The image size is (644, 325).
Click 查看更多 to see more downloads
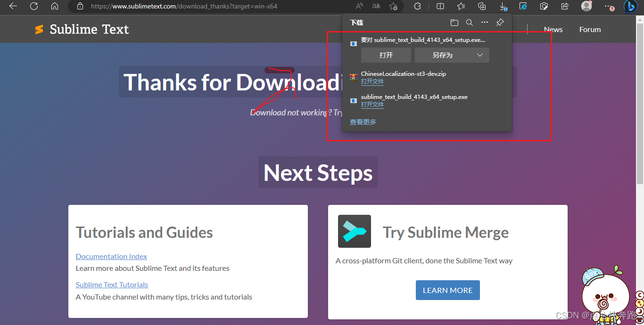tap(363, 122)
